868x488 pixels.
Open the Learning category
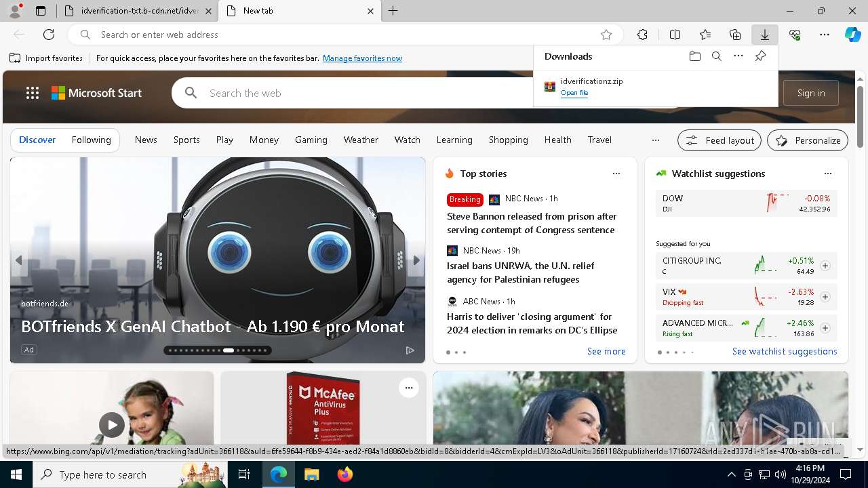454,140
